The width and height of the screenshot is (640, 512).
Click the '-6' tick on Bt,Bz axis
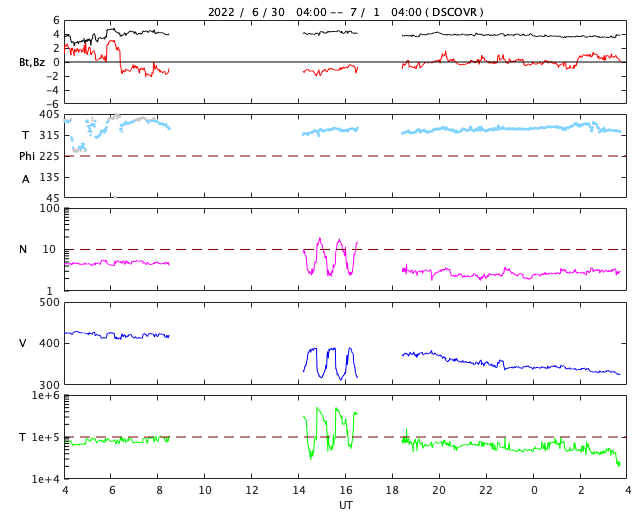click(53, 104)
